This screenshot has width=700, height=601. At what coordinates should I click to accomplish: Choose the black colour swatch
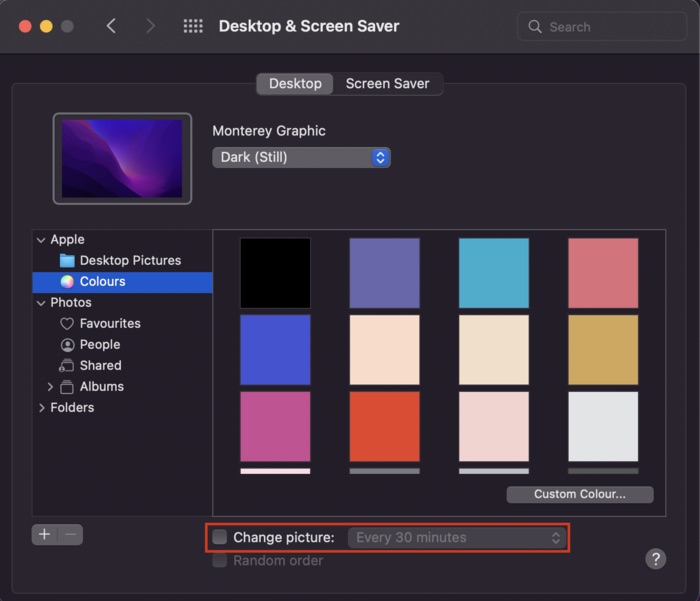(275, 273)
